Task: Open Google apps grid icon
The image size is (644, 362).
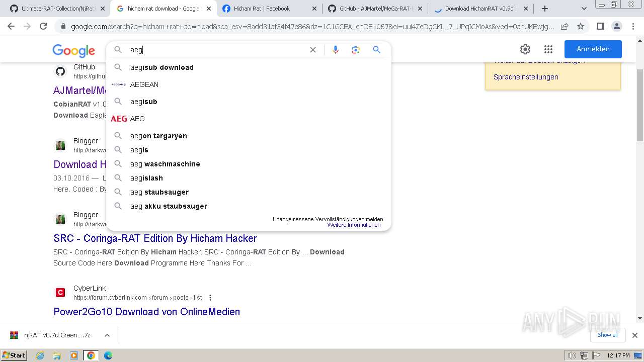Action: tap(548, 49)
